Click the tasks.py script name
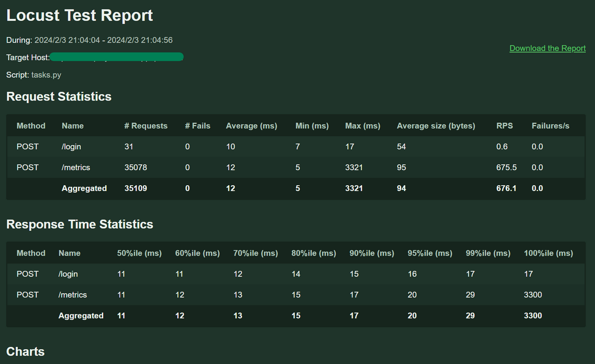Image resolution: width=595 pixels, height=364 pixels. pos(46,75)
